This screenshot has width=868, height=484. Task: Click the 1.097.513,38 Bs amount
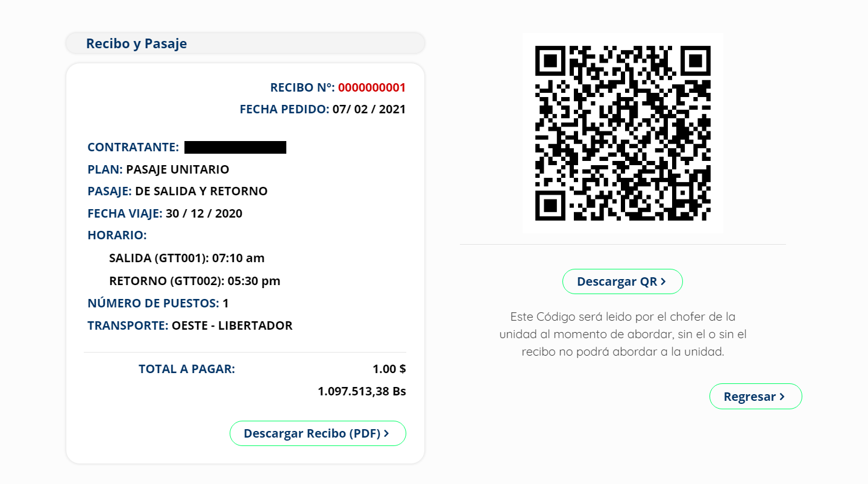pos(362,391)
